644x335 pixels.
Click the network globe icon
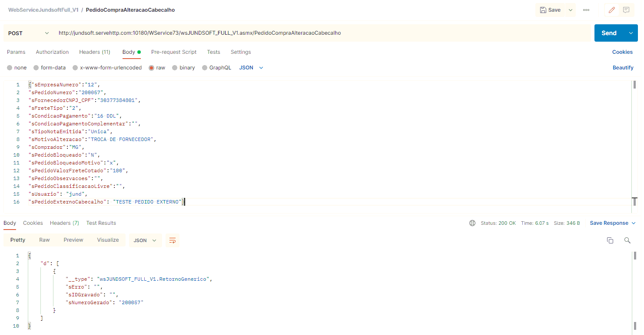pos(472,223)
